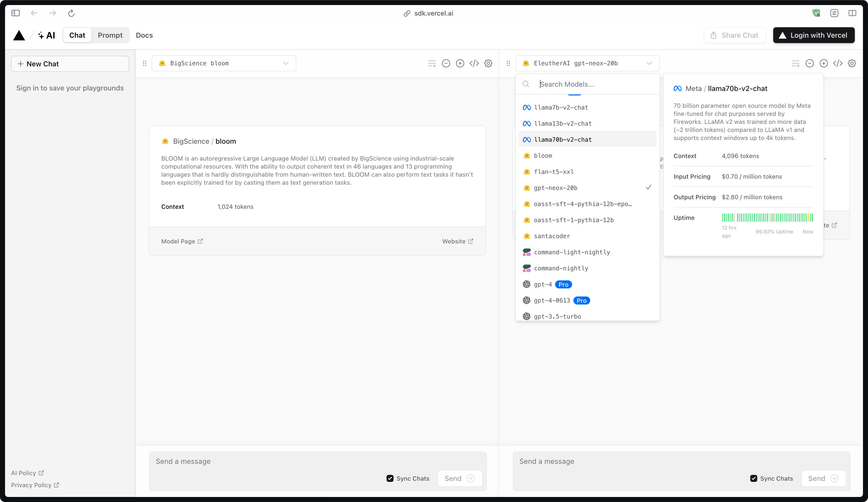Click Login with Vercel button

(813, 35)
